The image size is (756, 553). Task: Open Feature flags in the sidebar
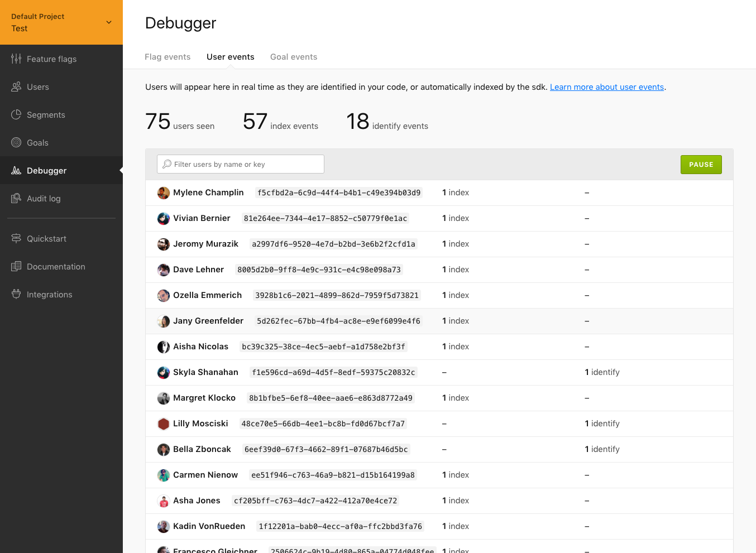(61, 59)
